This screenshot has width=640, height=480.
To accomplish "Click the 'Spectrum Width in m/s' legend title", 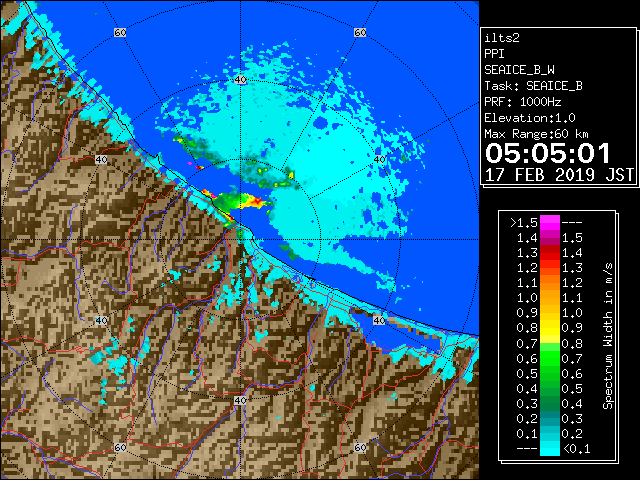I will click(x=608, y=336).
